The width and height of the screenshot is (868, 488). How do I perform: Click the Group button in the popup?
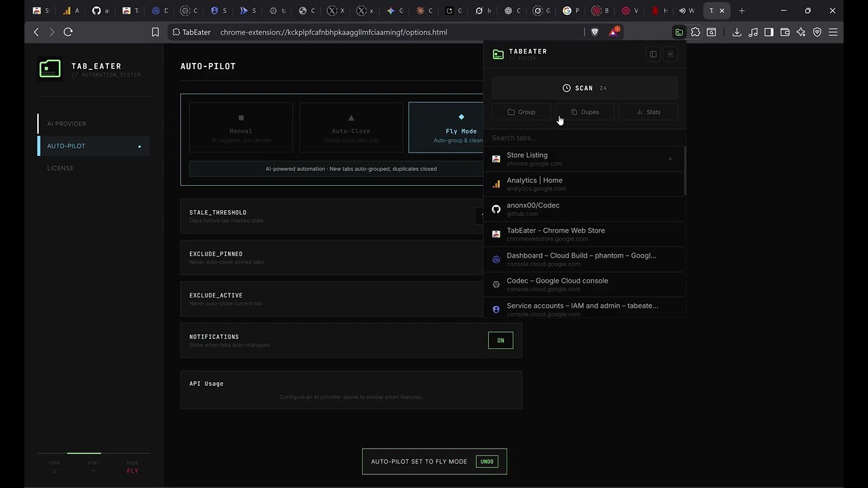click(x=521, y=112)
